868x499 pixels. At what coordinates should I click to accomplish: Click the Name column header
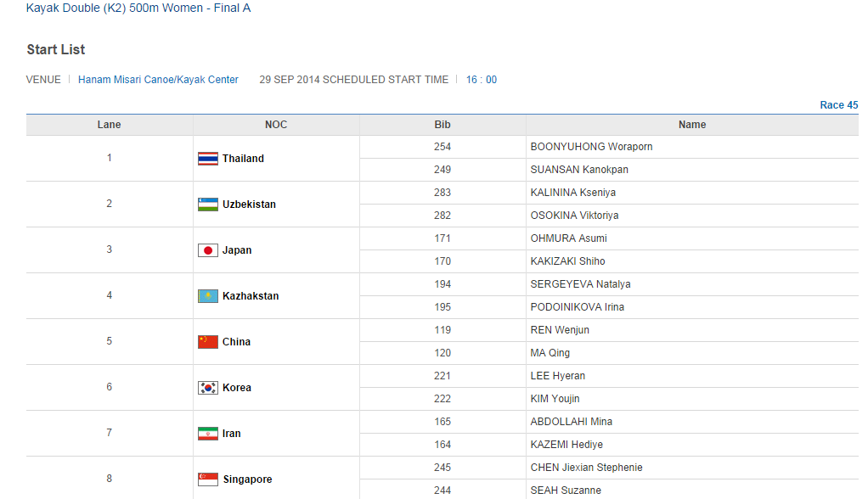click(692, 125)
